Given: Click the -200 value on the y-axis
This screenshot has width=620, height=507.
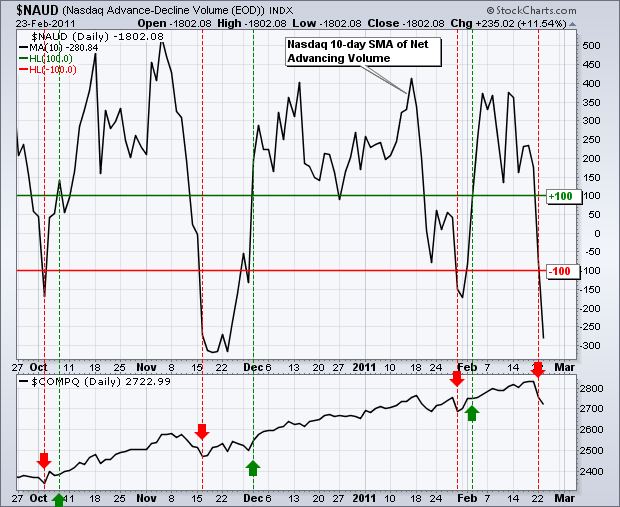Looking at the screenshot, I should coord(590,308).
